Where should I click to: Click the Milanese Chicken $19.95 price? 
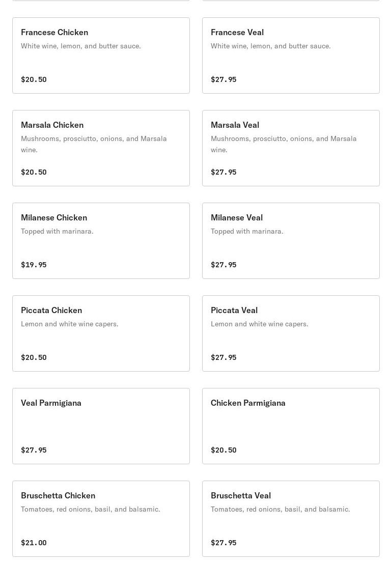click(34, 265)
